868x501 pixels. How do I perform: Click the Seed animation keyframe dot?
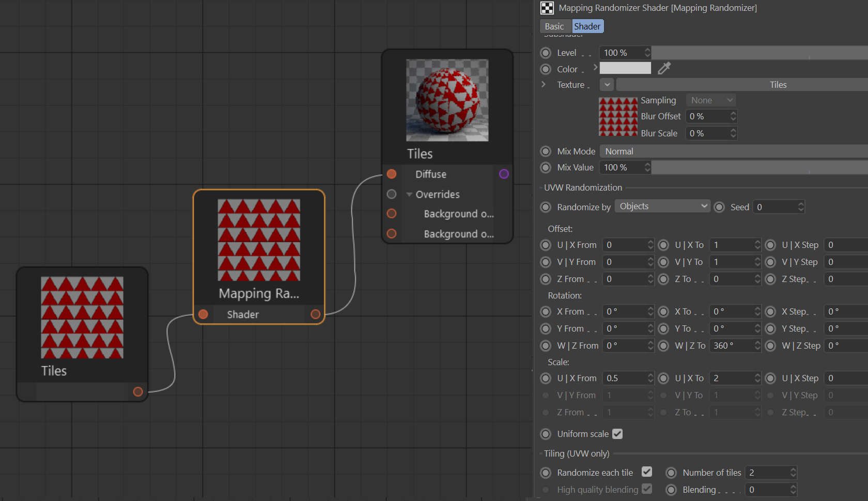click(x=719, y=207)
